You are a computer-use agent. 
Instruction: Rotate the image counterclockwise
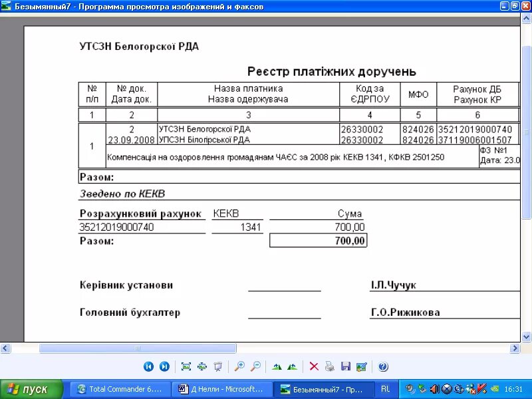click(x=292, y=367)
